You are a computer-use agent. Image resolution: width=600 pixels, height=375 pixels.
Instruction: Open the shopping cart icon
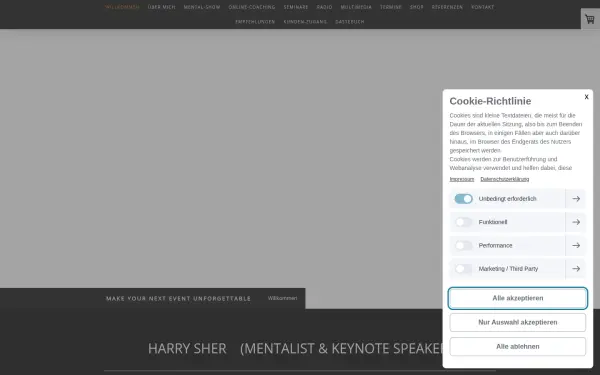pyautogui.click(x=590, y=19)
